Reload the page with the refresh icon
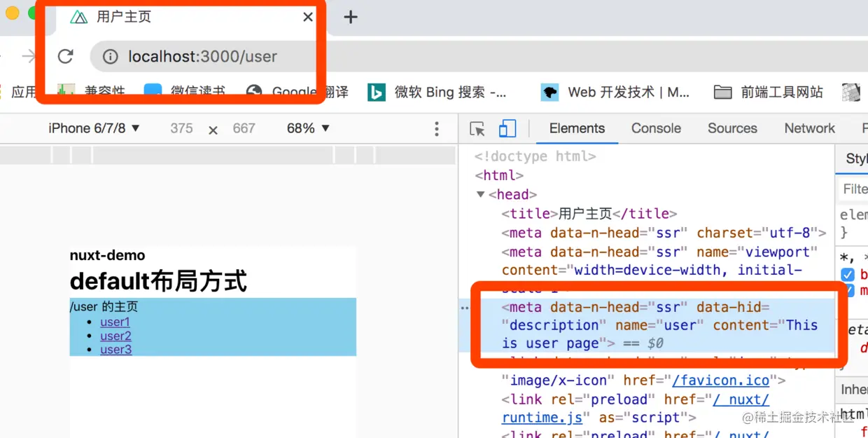Screen dimensions: 868x438 coord(66,57)
